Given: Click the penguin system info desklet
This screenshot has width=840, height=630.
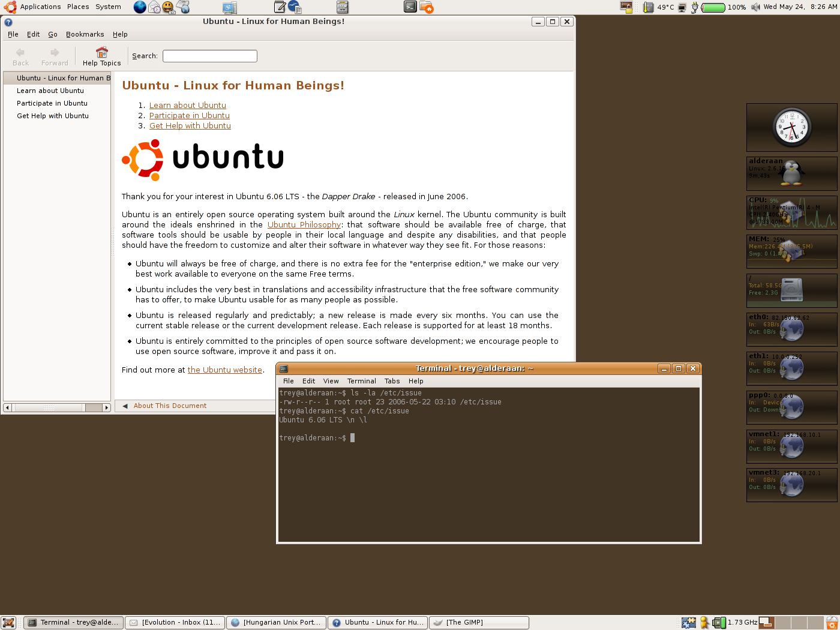Looking at the screenshot, I should click(x=792, y=173).
